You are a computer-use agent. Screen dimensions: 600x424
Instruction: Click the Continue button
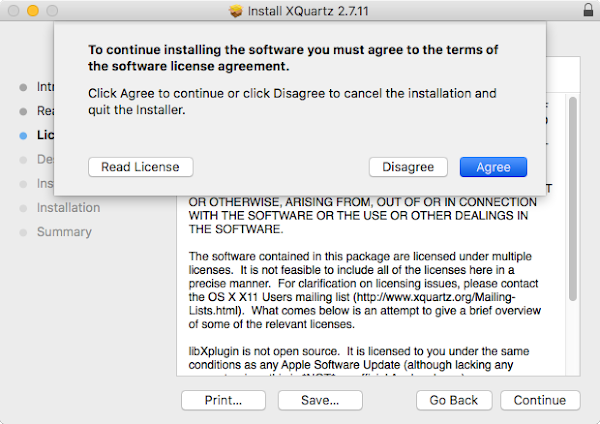(540, 400)
